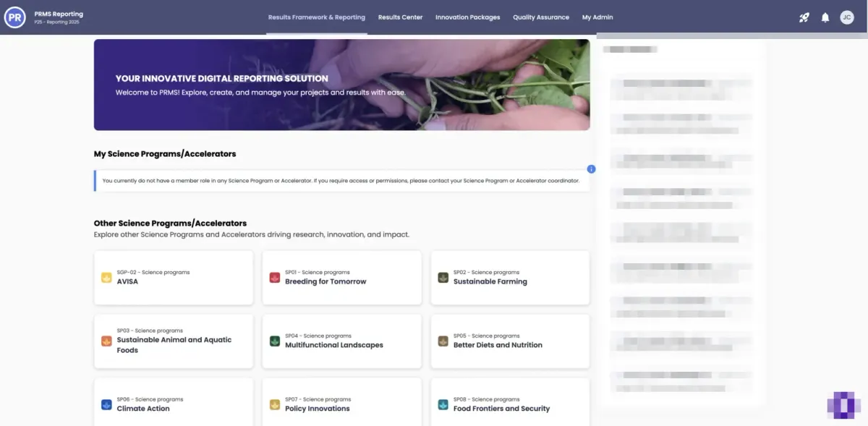Click the blue Climate Action icon
868x426 pixels.
pos(106,405)
